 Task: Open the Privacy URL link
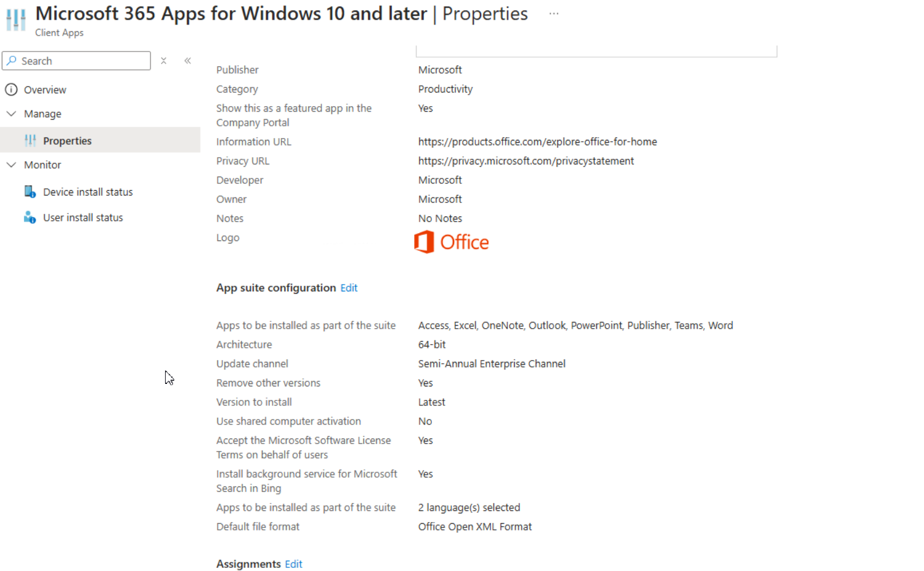click(526, 161)
